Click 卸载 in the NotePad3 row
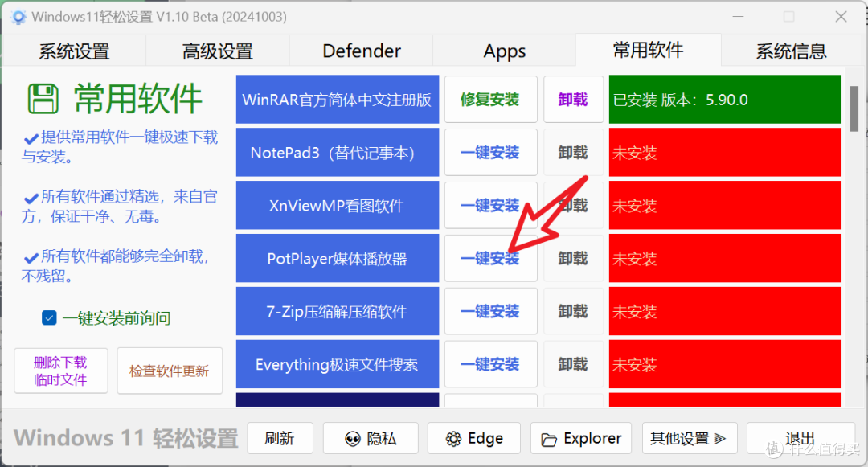 click(573, 152)
